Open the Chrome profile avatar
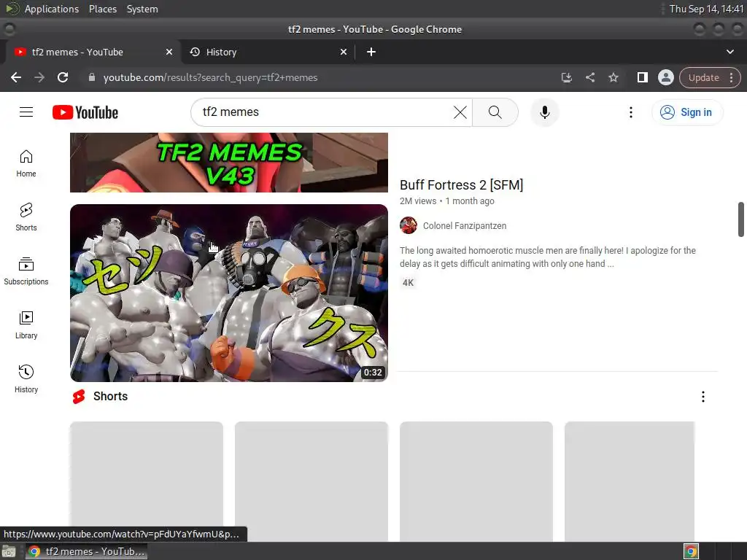The width and height of the screenshot is (747, 560). [665, 77]
